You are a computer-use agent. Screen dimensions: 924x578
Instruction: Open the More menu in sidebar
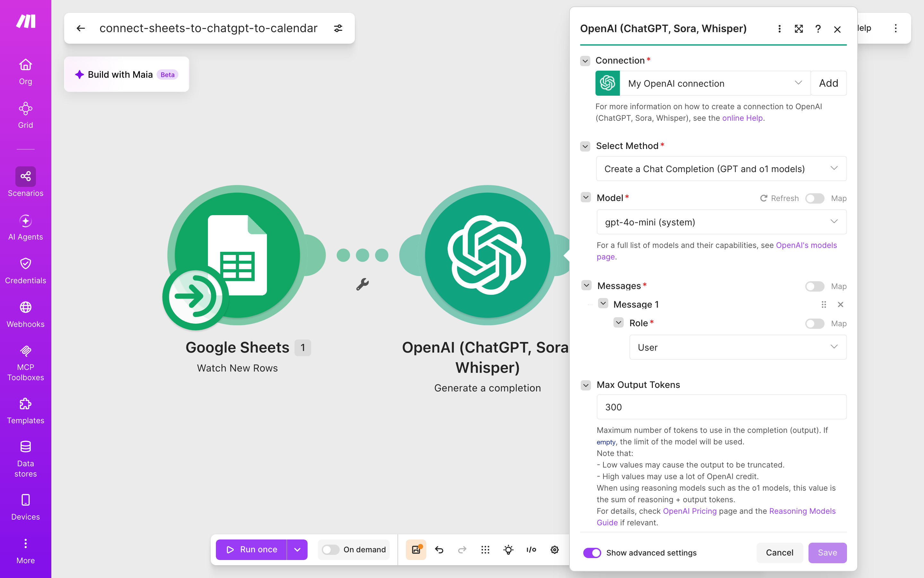[x=26, y=551]
